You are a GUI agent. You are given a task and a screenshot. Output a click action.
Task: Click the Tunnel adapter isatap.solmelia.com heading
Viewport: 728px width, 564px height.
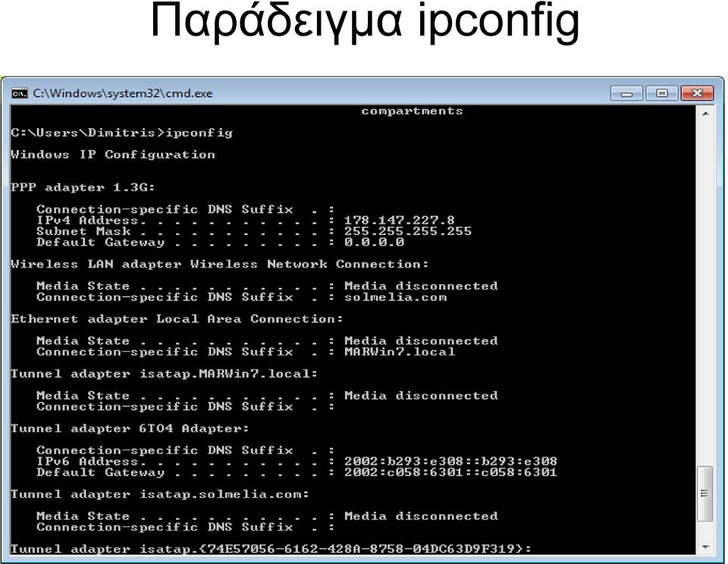pos(160,494)
